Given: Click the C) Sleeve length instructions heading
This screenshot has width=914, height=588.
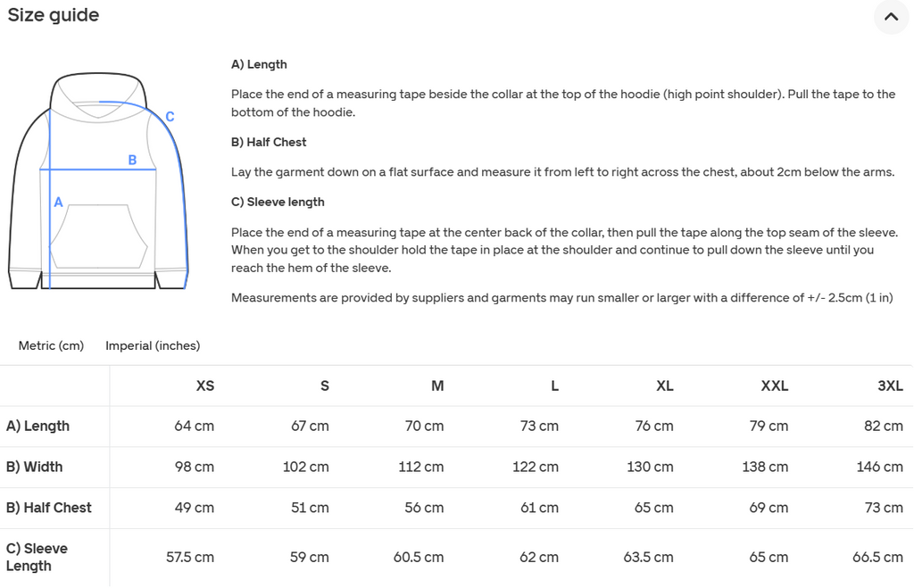Looking at the screenshot, I should pyautogui.click(x=278, y=203).
